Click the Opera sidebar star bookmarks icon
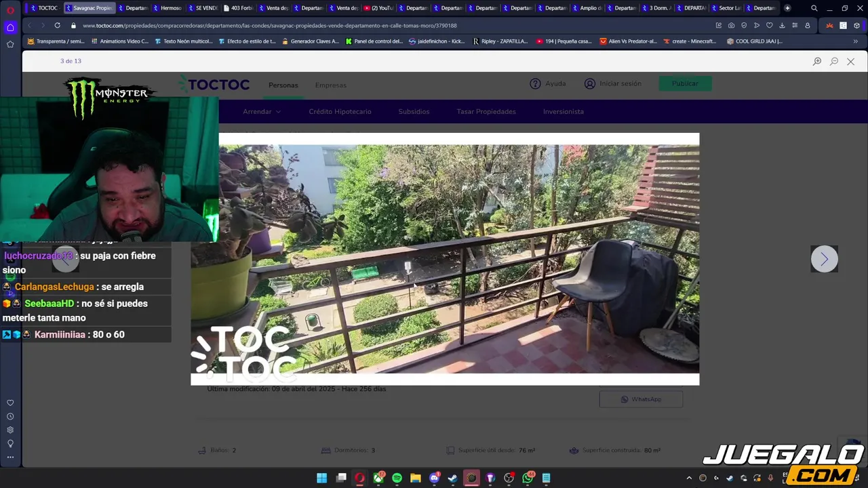This screenshot has width=868, height=488. pos(10,44)
